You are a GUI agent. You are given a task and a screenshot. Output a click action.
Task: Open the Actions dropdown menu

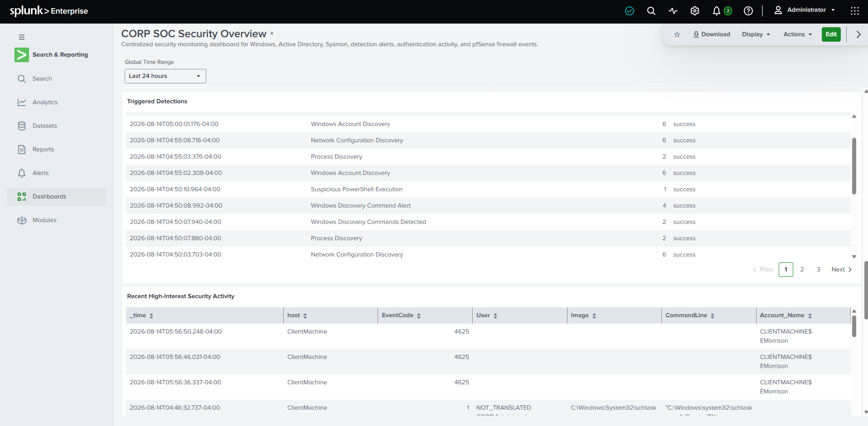click(x=798, y=34)
